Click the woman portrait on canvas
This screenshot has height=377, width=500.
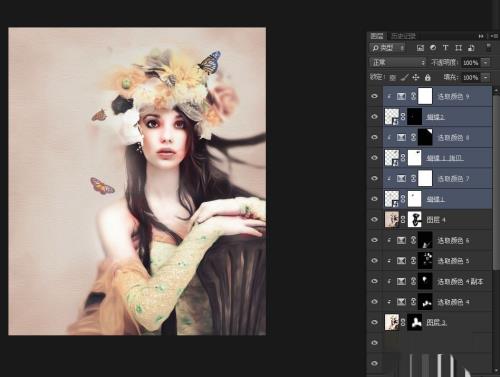(x=137, y=181)
